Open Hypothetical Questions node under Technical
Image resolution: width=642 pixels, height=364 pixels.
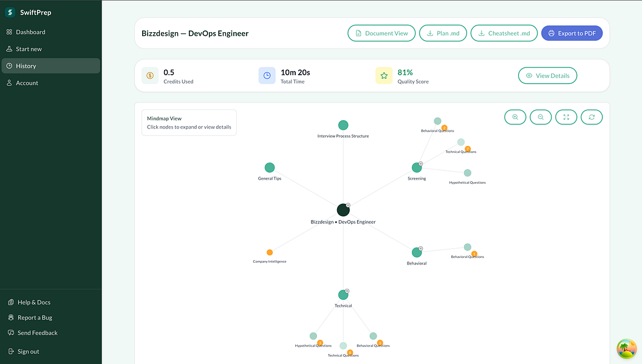pyautogui.click(x=313, y=336)
